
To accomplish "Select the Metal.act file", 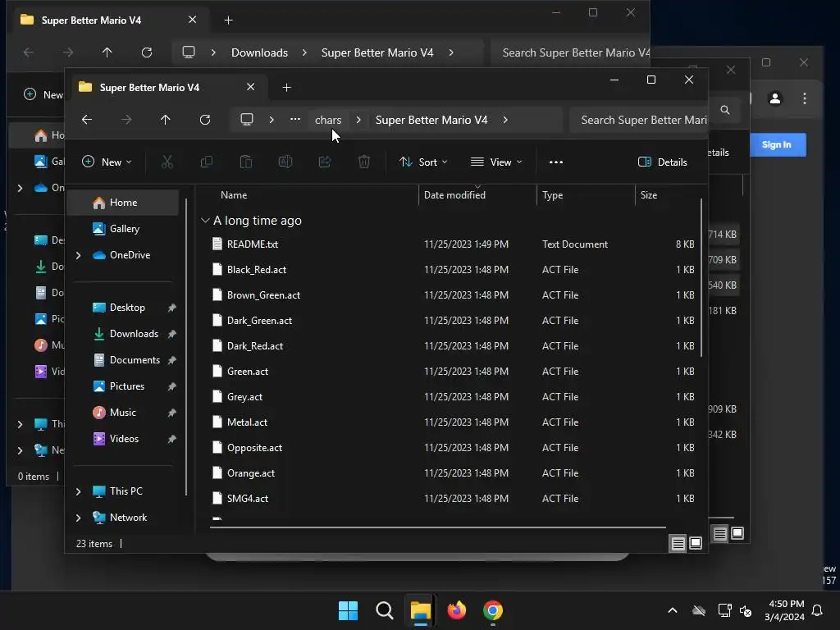I will click(453, 422).
